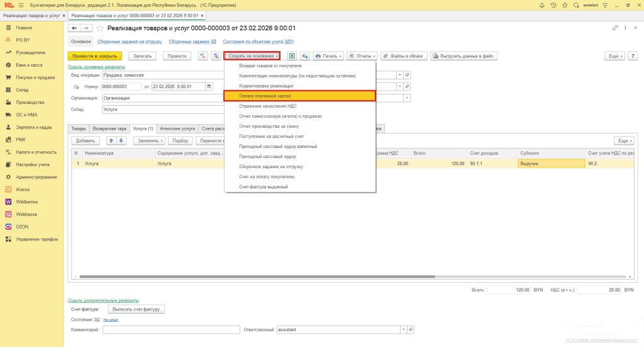Expand the Отчеты dropdown
The width and height of the screenshot is (644, 347).
364,56
